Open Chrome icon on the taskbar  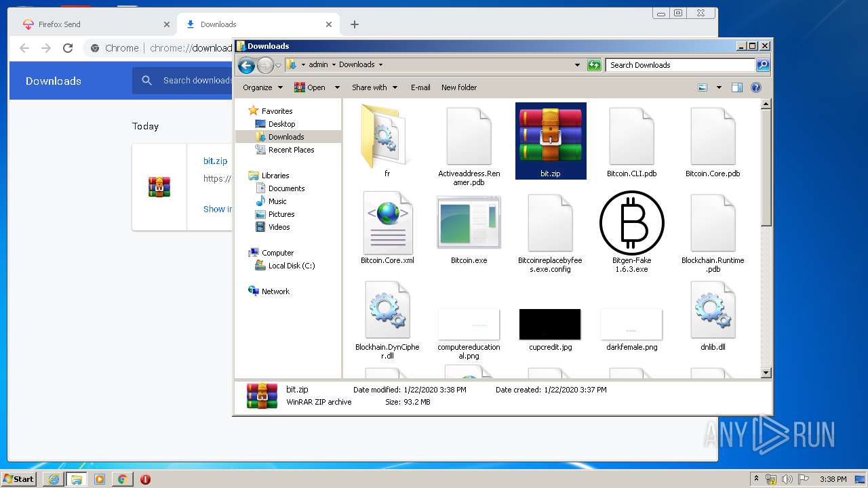pyautogui.click(x=122, y=479)
